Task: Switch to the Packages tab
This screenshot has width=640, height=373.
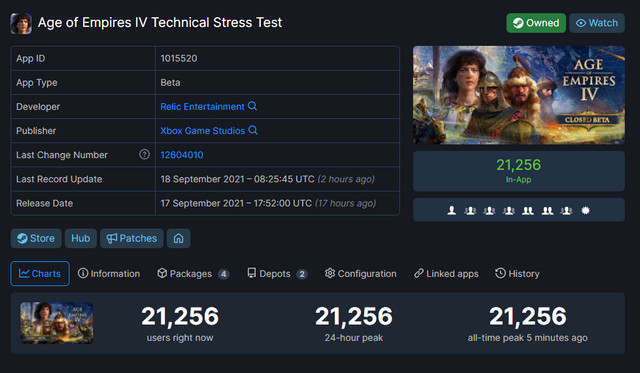Action: [193, 273]
